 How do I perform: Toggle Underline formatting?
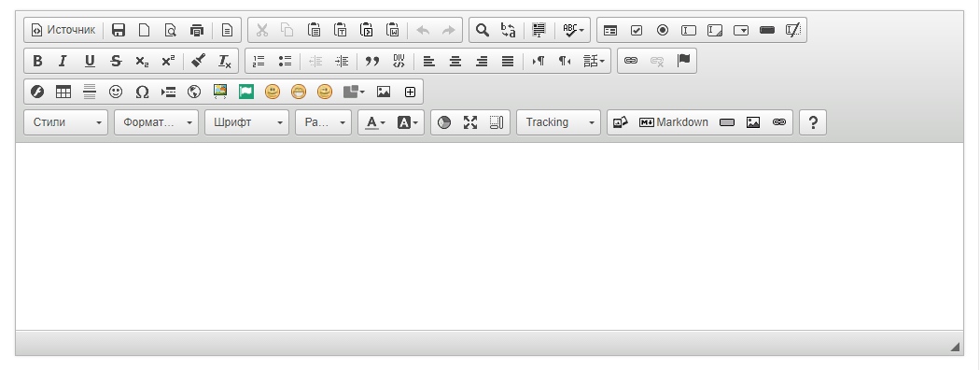(90, 61)
